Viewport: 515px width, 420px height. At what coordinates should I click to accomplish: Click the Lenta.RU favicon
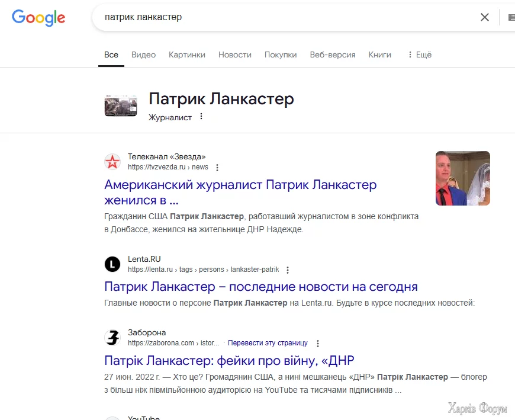[112, 264]
